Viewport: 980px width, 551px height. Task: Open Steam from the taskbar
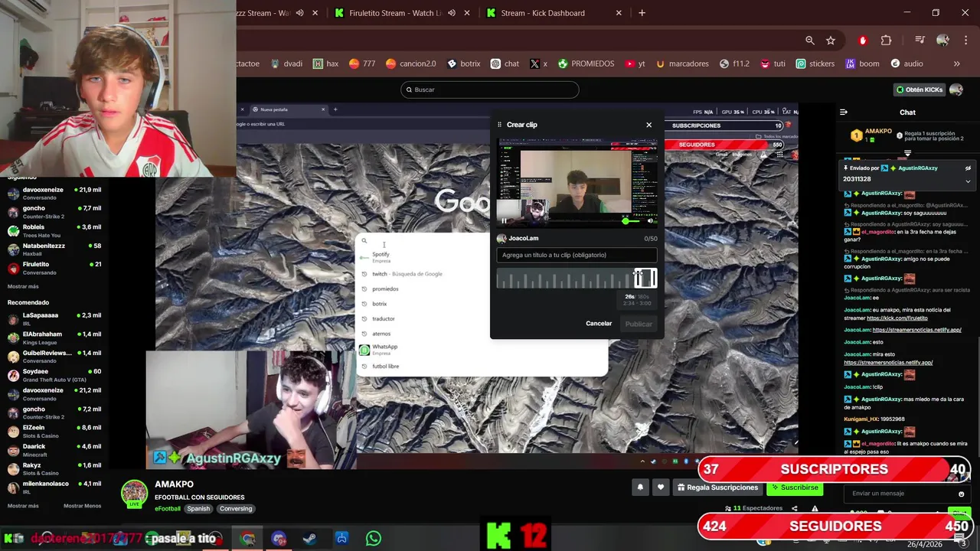point(309,539)
